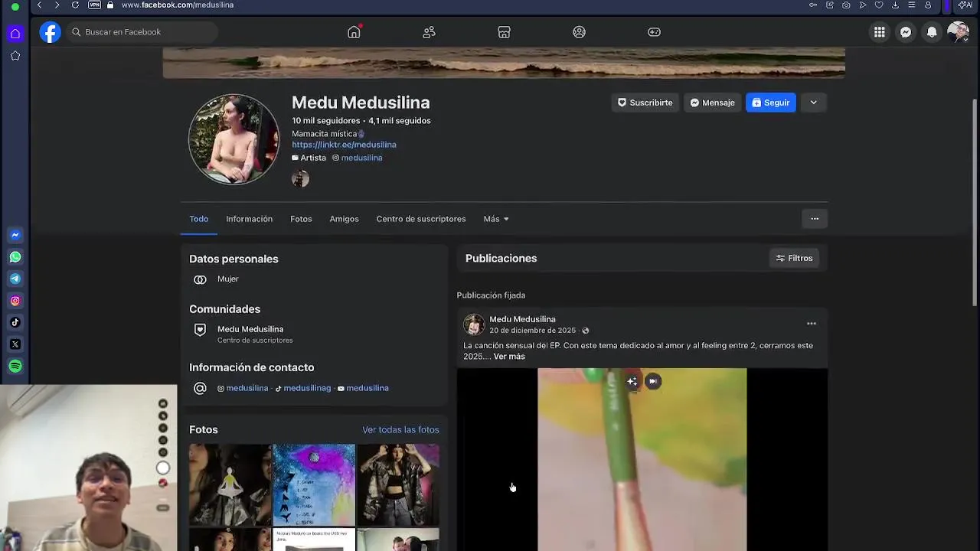Open the Facebook logo home link
Screen dimensions: 980x551
[x=50, y=32]
